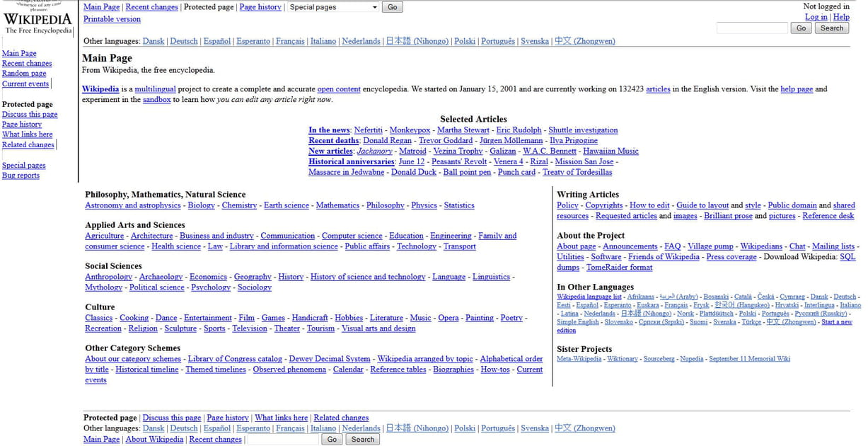
Task: Focus the search field under Log in
Action: click(752, 28)
